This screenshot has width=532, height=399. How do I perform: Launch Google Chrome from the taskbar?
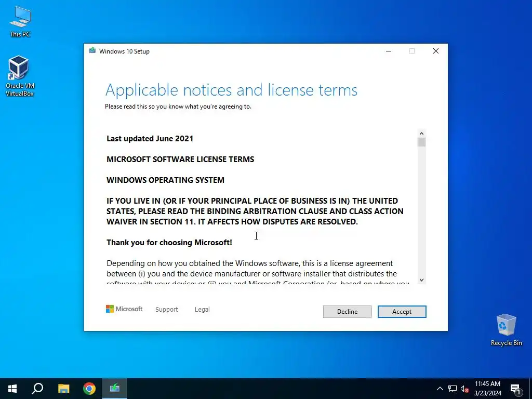[x=89, y=389]
